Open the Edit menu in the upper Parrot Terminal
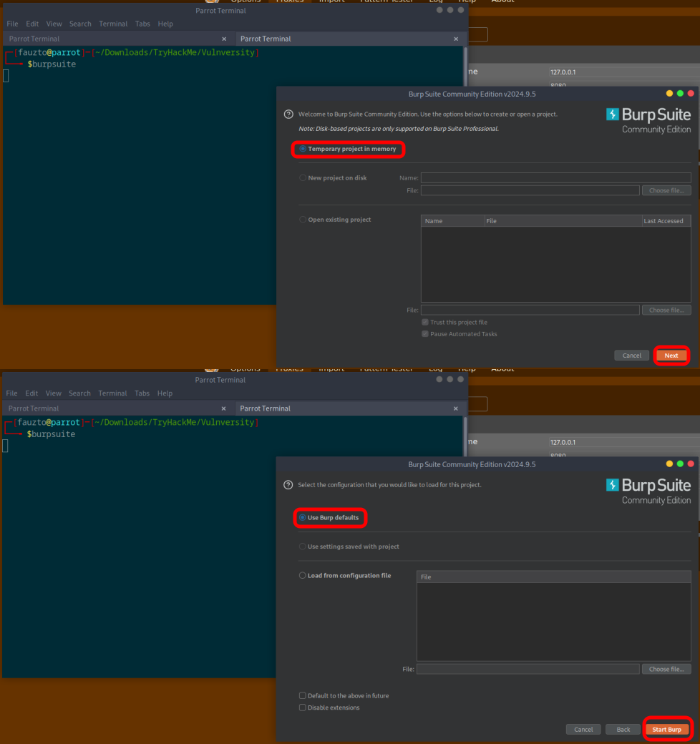The height and width of the screenshot is (744, 700). click(x=32, y=24)
